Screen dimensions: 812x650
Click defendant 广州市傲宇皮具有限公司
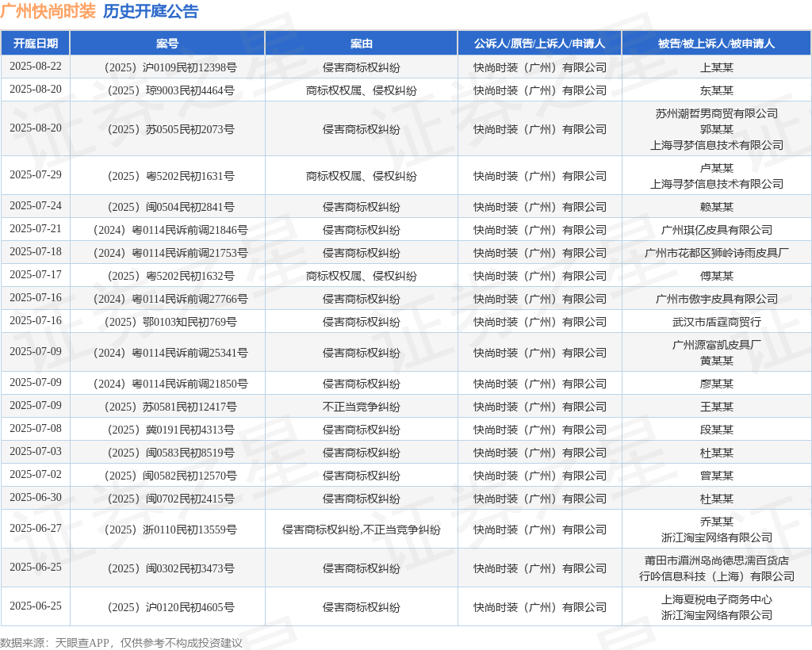pyautogui.click(x=717, y=299)
